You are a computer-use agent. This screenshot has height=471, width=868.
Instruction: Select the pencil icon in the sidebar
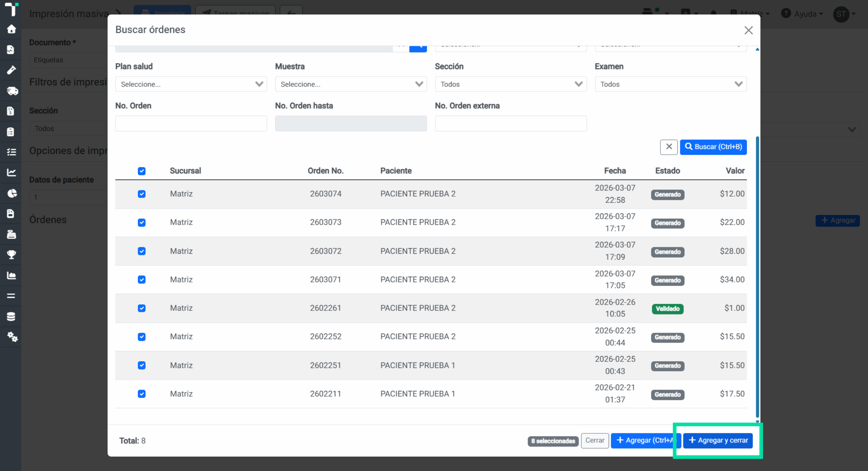tap(11, 70)
